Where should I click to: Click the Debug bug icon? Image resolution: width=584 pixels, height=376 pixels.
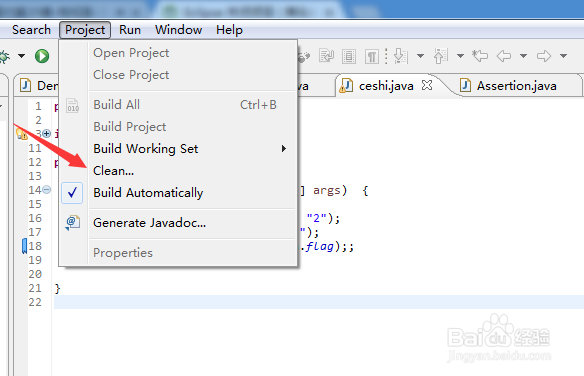pyautogui.click(x=4, y=56)
